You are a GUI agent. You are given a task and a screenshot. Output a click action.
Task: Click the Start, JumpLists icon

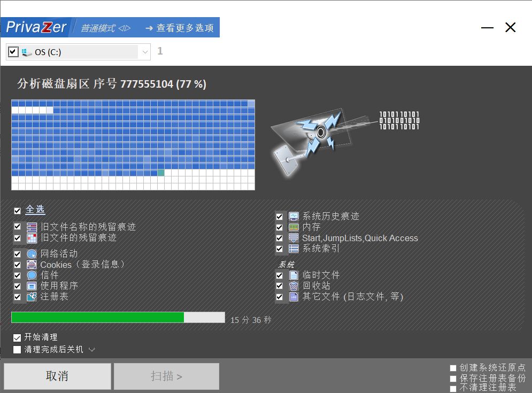294,238
